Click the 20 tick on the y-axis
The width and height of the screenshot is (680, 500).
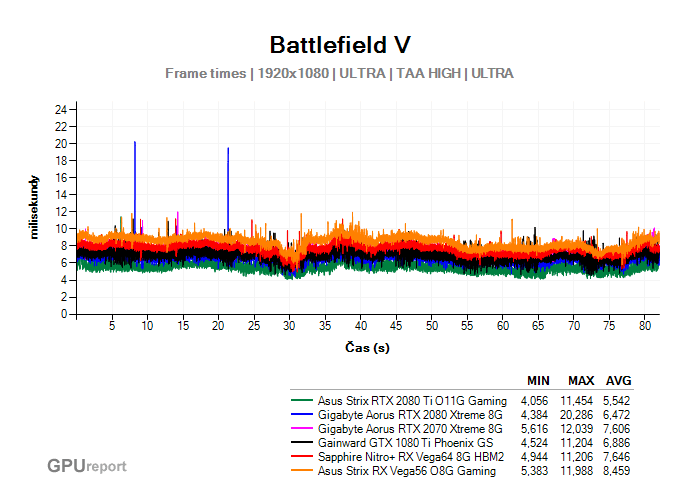61,144
